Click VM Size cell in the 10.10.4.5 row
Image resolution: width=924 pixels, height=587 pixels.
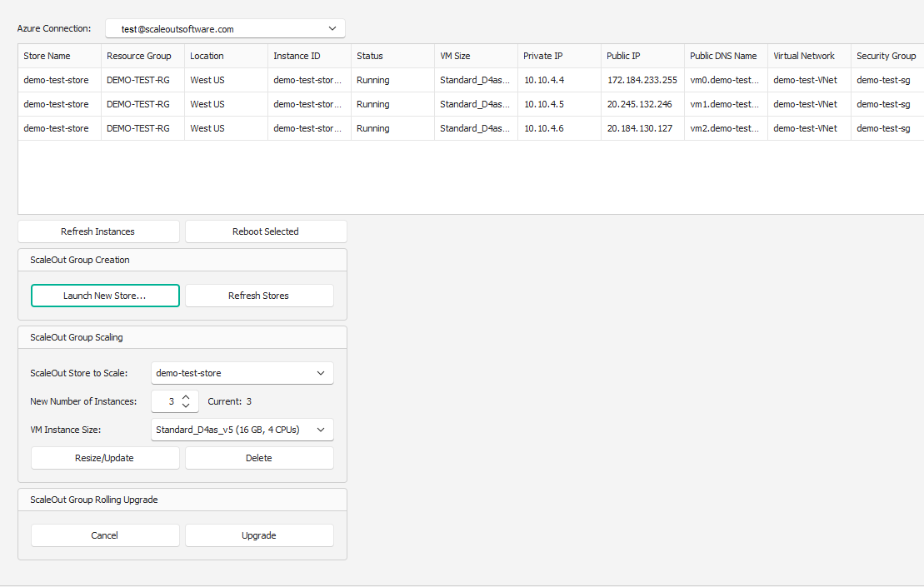coord(475,104)
